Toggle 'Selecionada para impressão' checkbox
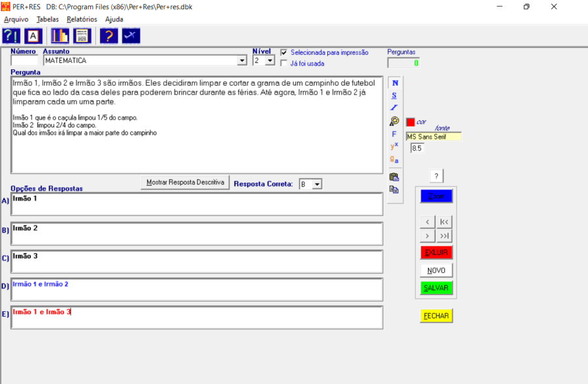588x384 pixels. (284, 52)
